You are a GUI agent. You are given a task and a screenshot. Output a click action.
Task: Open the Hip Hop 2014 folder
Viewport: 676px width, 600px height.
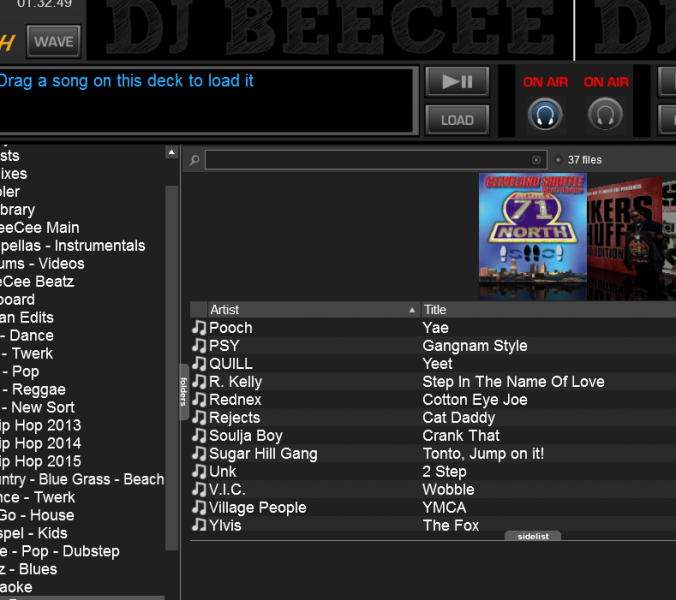[x=41, y=443]
